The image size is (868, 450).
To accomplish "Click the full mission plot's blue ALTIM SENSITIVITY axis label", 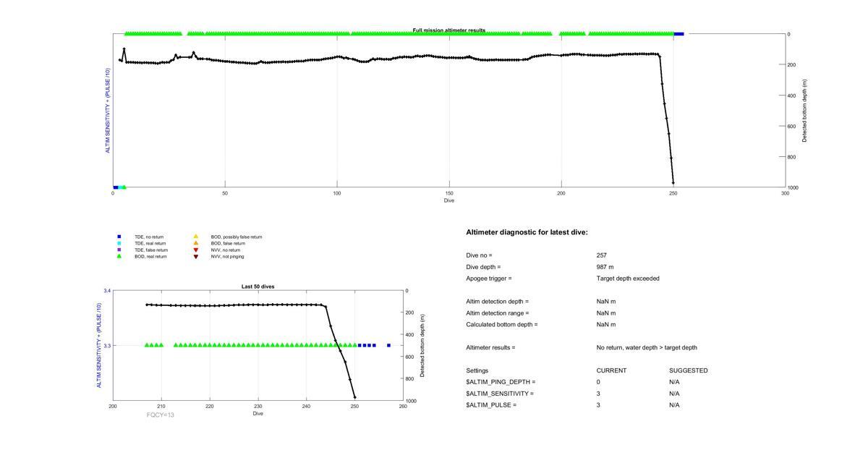I will [108, 111].
